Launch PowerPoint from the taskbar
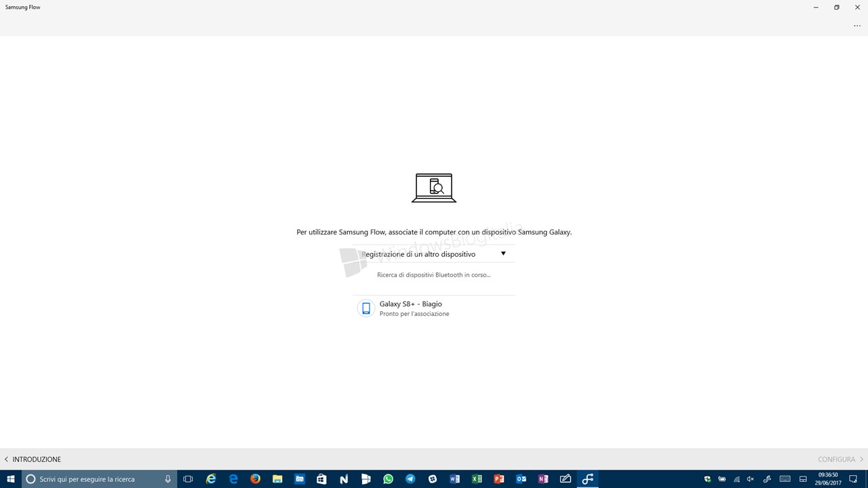Viewport: 868px width, 488px height. [499, 479]
